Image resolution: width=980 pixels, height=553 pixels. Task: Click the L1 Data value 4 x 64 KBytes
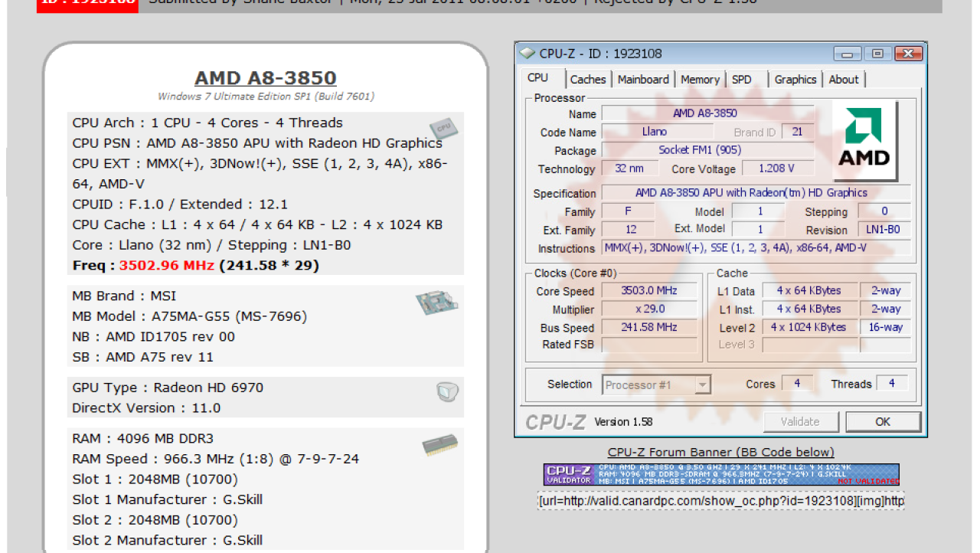(x=808, y=291)
